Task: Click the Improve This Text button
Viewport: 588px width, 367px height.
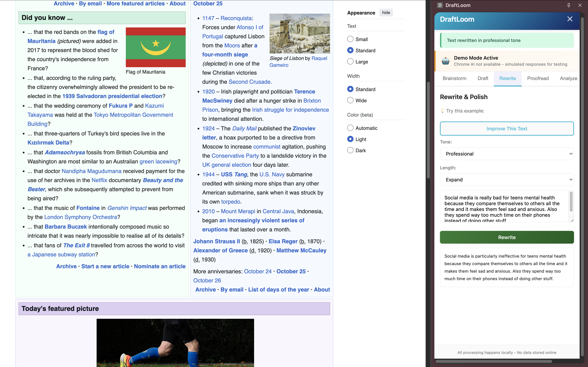Action: tap(507, 129)
